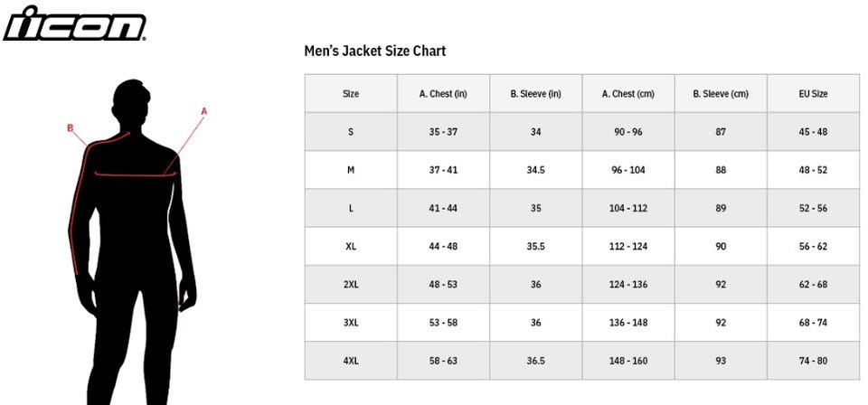This screenshot has height=405, width=868.
Task: Click the 112 - 124 chest centimeters cell
Action: tap(627, 246)
